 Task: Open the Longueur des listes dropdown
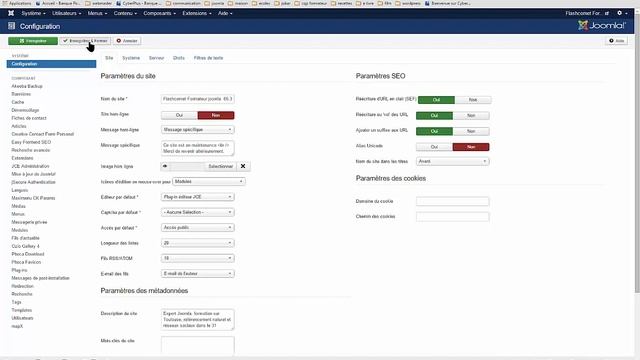198,243
